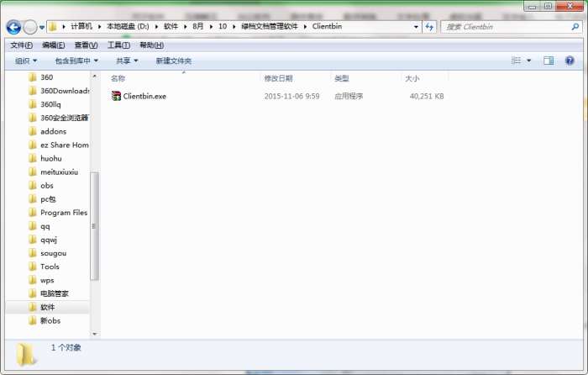The image size is (588, 375).
Task: Expand the view options dropdown arrow
Action: (x=528, y=61)
